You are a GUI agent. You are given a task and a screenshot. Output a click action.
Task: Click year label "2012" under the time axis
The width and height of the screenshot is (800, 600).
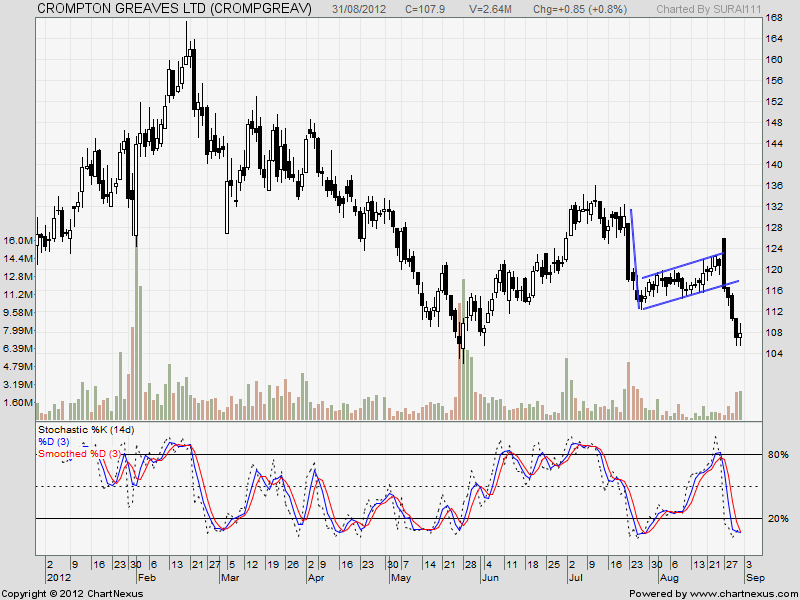pos(57,578)
